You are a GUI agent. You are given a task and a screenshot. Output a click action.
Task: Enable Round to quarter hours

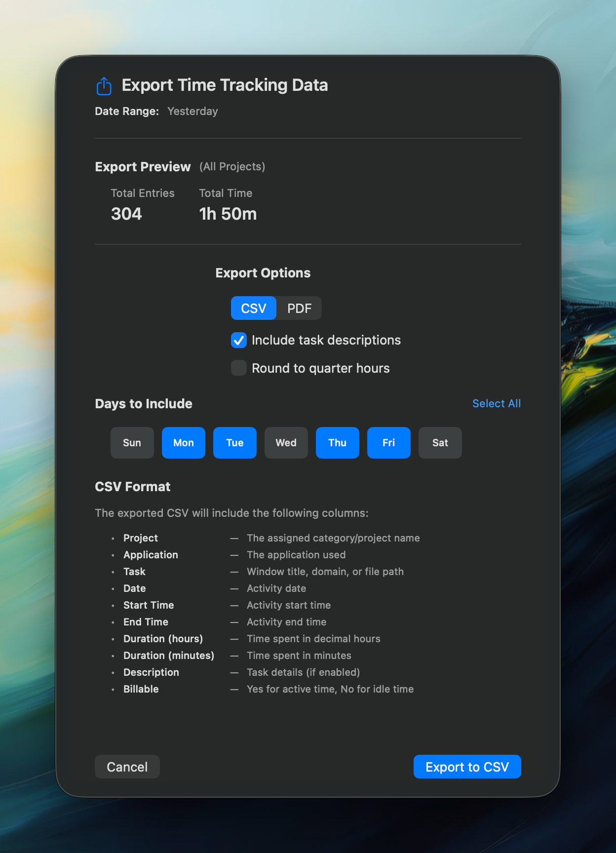(x=239, y=368)
